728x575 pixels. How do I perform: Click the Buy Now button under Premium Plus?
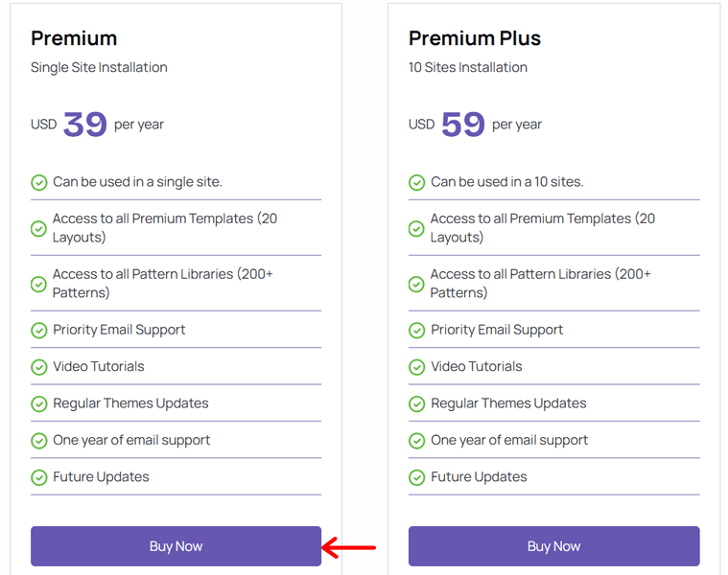point(553,546)
